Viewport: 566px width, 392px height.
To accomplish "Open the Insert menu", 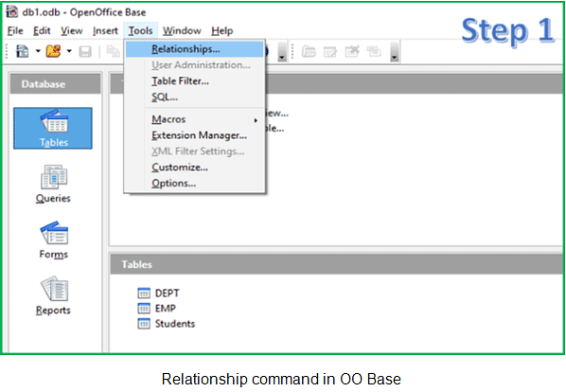I will pyautogui.click(x=105, y=31).
